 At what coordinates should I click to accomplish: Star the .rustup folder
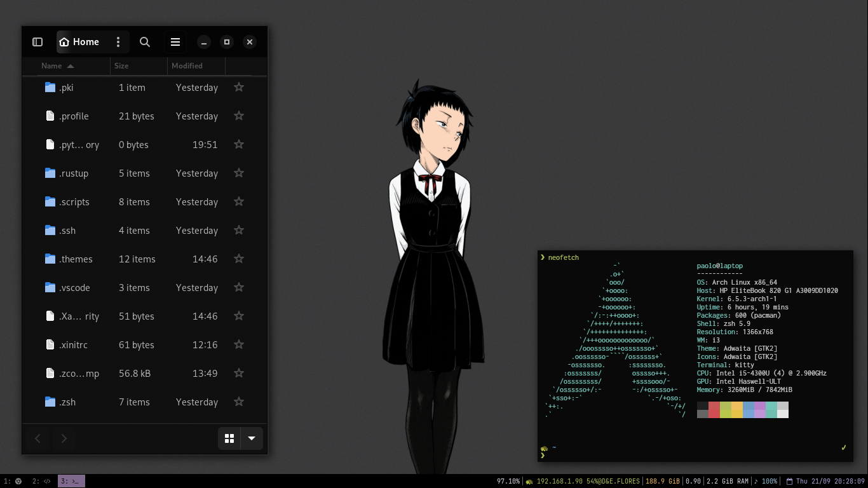click(x=239, y=173)
